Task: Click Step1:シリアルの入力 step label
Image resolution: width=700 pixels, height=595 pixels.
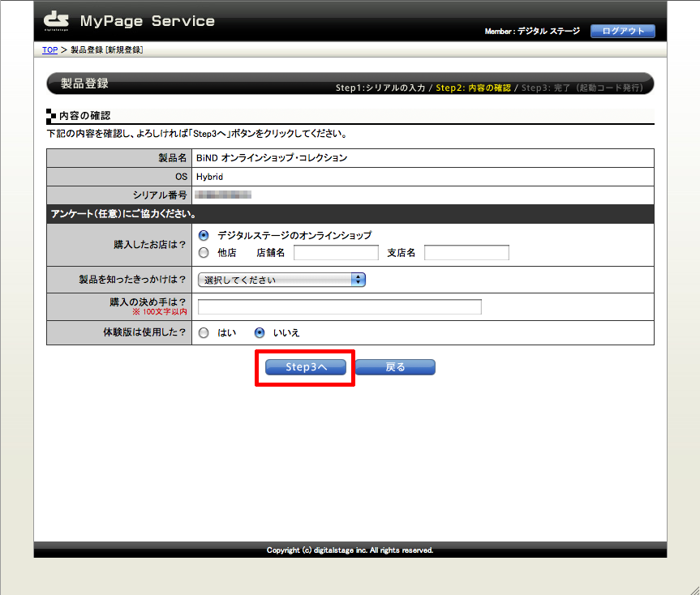Action: pos(380,88)
